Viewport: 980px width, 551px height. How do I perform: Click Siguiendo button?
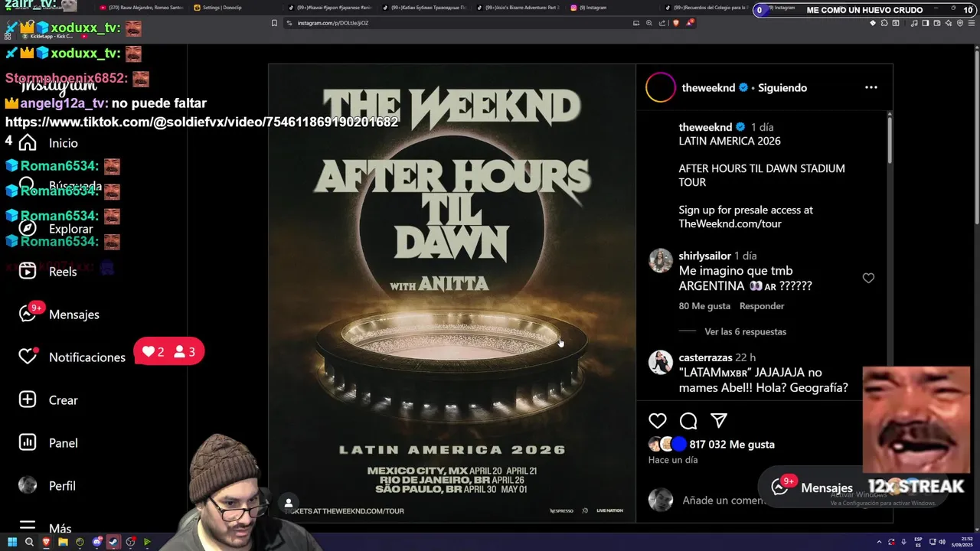click(x=782, y=88)
